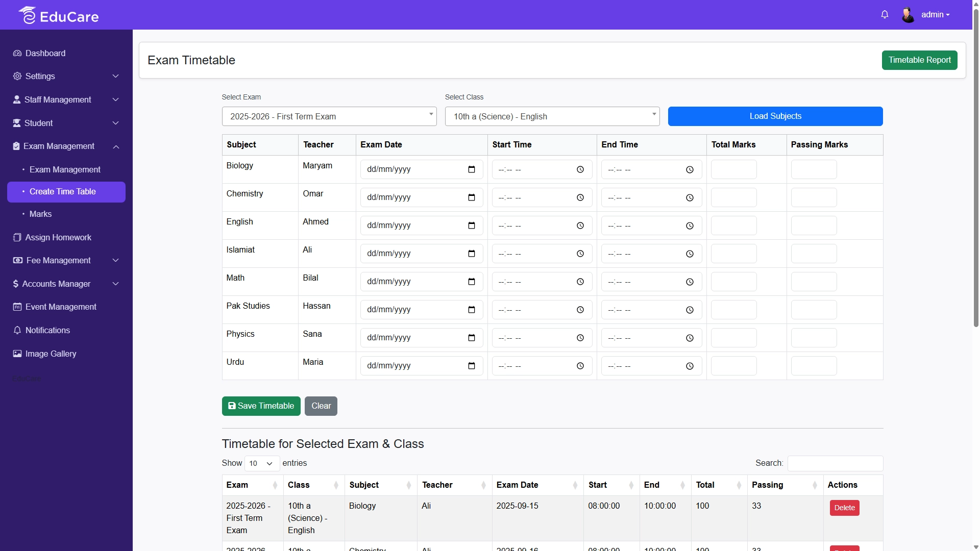
Task: Open clock picker for English start time
Action: click(x=580, y=226)
